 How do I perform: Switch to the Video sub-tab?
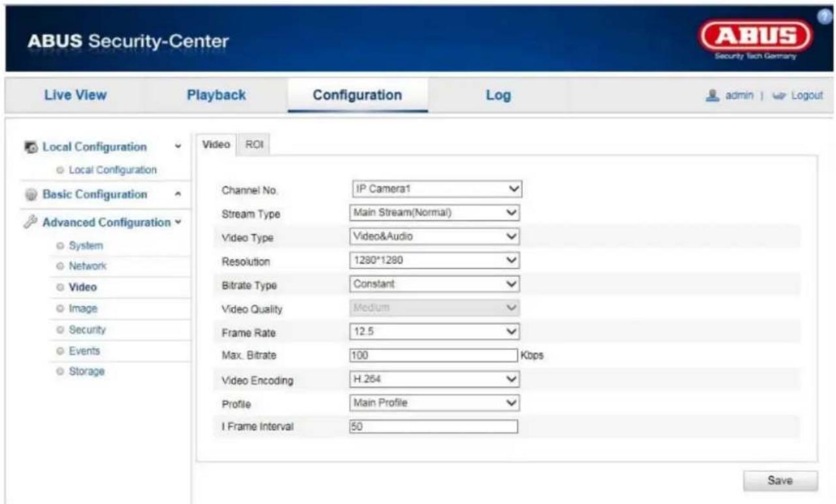[215, 145]
